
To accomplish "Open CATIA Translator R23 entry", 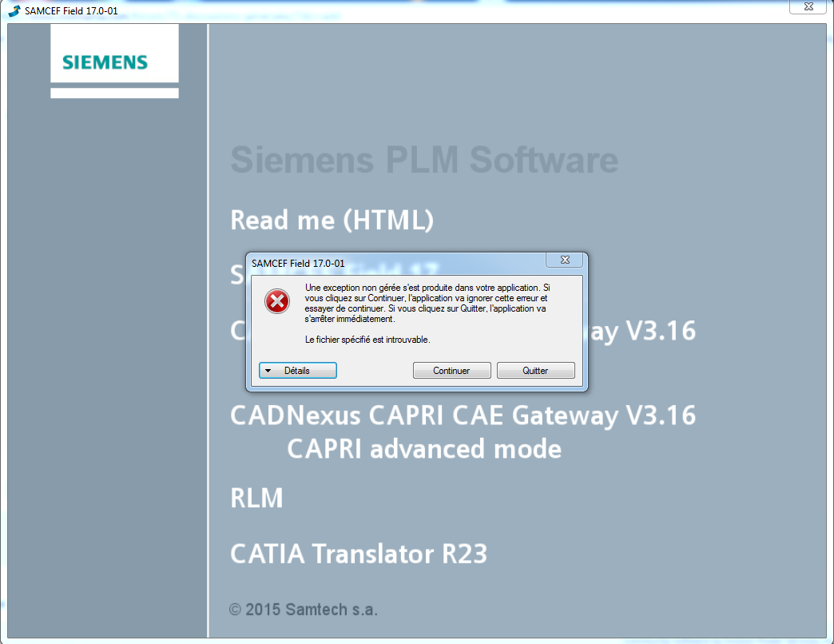I will (x=359, y=554).
